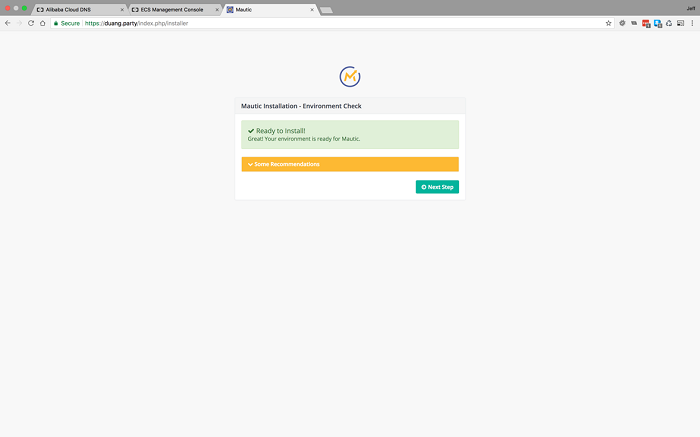Viewport: 700px width, 437px height.
Task: Switch to the Alibaba Cloud DNS tab
Action: point(79,9)
